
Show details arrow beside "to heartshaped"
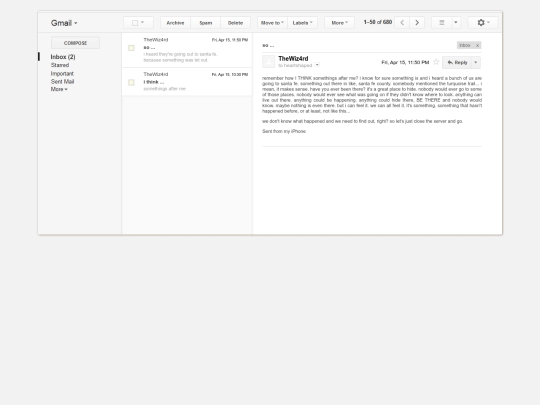tap(317, 65)
